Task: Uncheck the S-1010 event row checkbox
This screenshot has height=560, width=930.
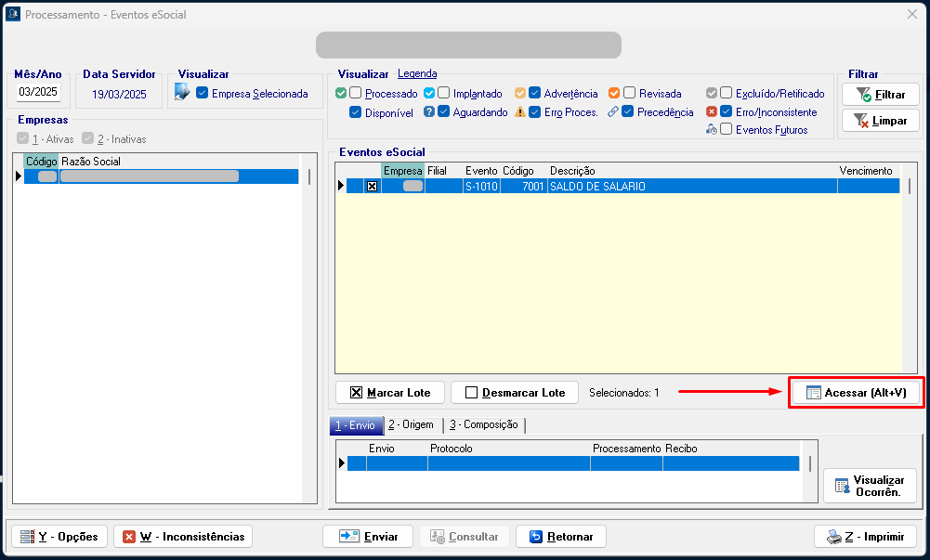Action: point(373,187)
